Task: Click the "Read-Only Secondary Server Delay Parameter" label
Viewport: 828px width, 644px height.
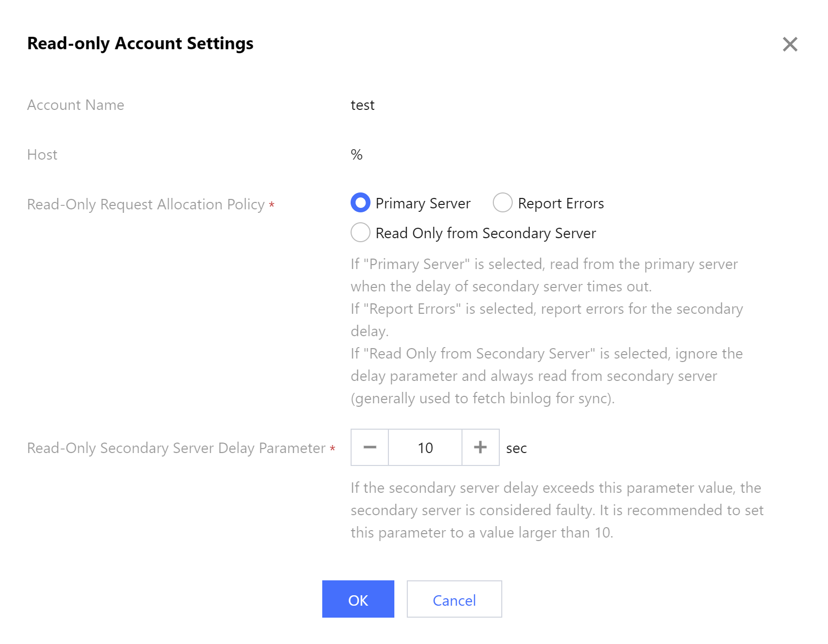Action: coord(176,448)
